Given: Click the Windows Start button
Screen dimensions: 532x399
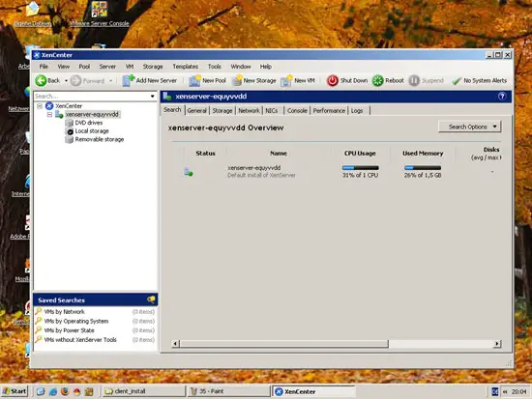Looking at the screenshot, I should [14, 391].
